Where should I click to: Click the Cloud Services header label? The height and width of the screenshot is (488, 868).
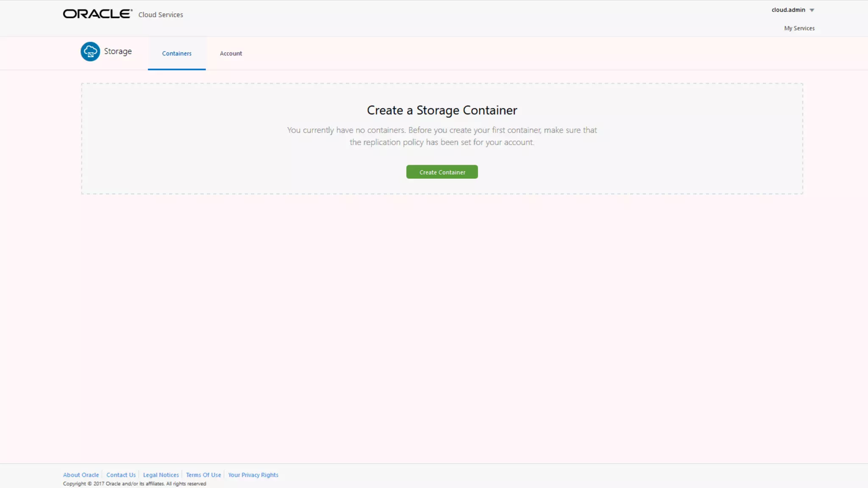[x=161, y=15]
